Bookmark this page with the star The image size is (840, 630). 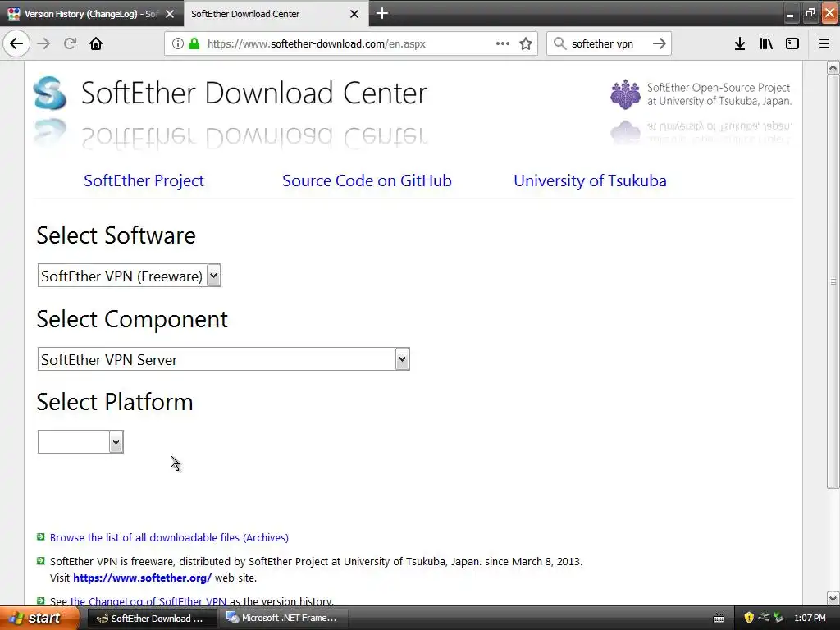click(x=526, y=43)
